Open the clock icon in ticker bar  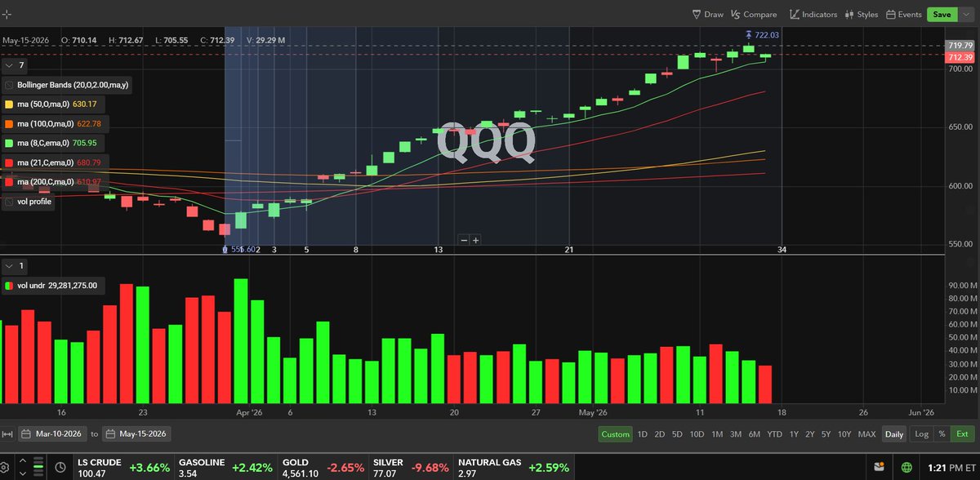coord(61,468)
